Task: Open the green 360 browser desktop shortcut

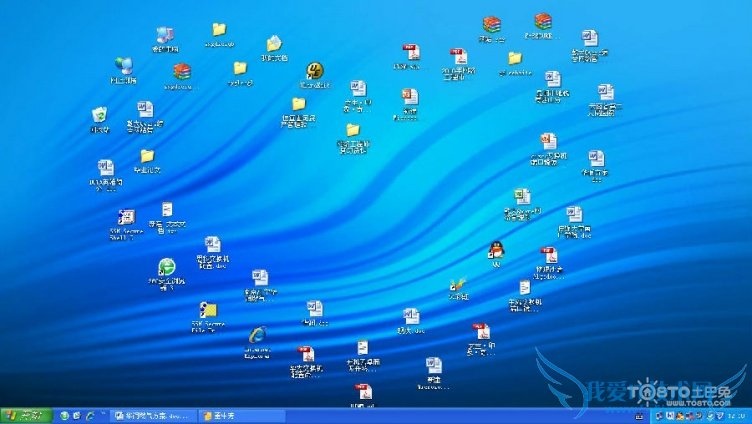Action: [x=167, y=268]
